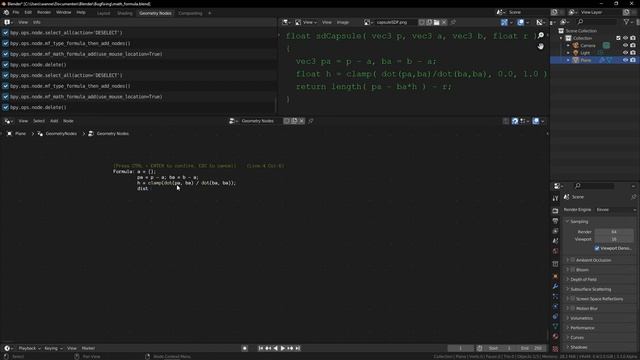Open the Modifiers wrench tab icon
This screenshot has width=640, height=360.
click(x=555, y=287)
